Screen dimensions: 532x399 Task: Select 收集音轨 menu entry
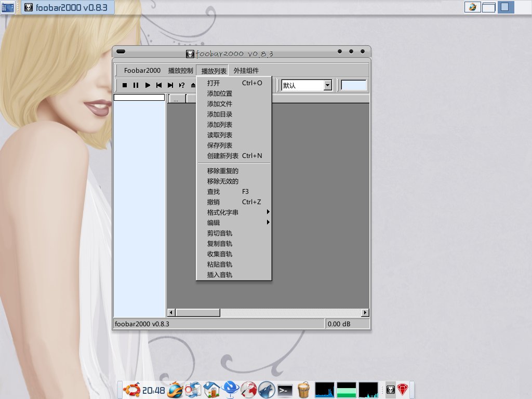click(x=234, y=254)
